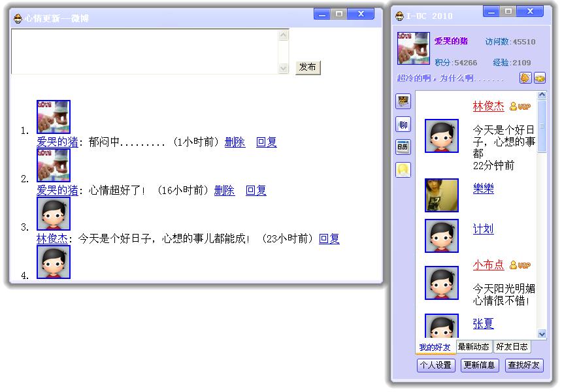Click post 3 avatar of 林俊杰
562x392 pixels.
54,214
